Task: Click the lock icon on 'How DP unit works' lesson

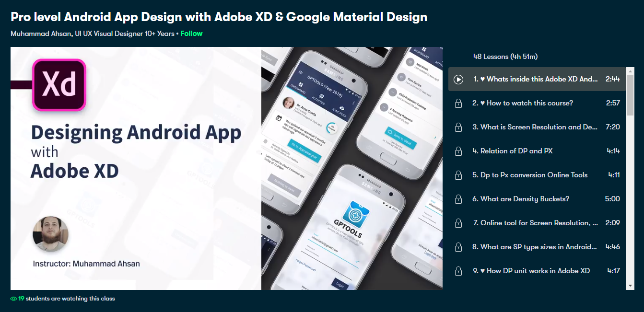Action: 458,271
